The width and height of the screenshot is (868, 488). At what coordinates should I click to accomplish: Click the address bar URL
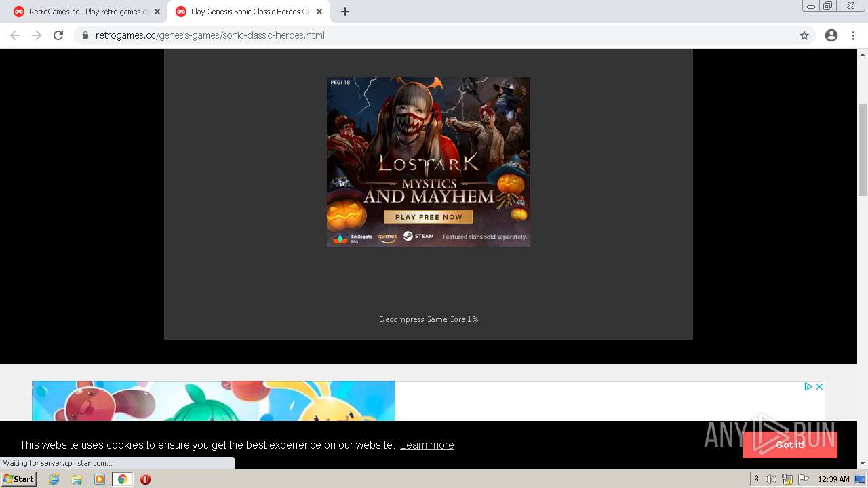tap(210, 35)
